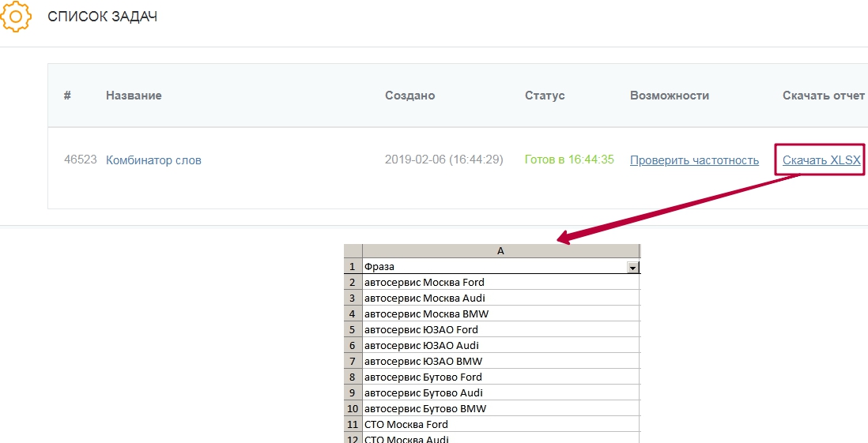Click the Название column header
The height and width of the screenshot is (443, 868).
pos(134,96)
